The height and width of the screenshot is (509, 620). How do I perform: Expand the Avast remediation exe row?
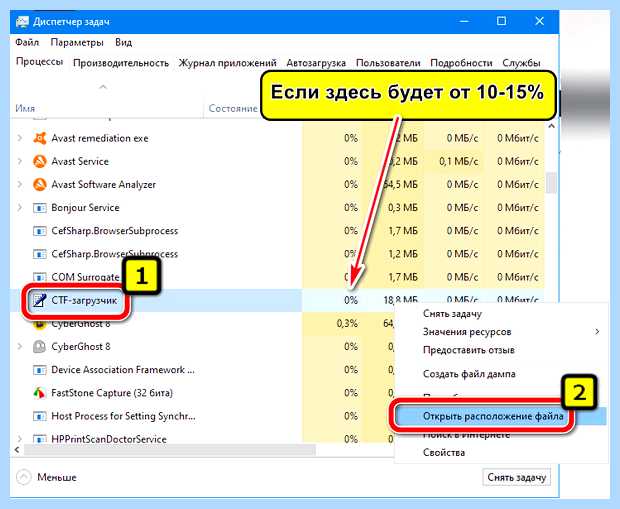click(19, 138)
